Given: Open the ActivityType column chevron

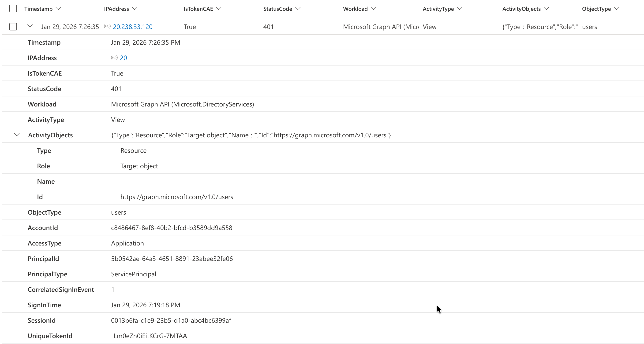Looking at the screenshot, I should pyautogui.click(x=460, y=9).
